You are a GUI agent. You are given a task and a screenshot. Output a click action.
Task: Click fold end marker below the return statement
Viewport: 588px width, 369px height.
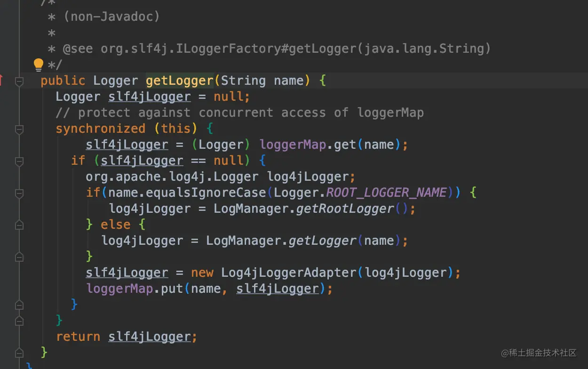tap(19, 353)
